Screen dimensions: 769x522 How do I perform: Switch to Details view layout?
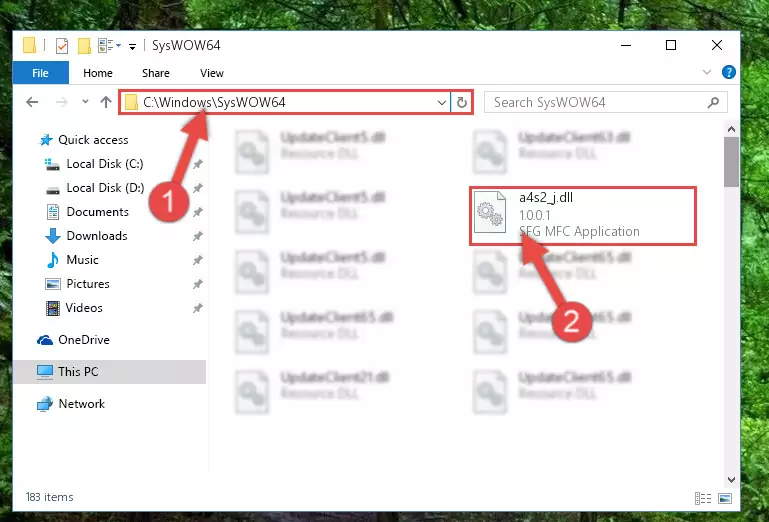[x=703, y=498]
